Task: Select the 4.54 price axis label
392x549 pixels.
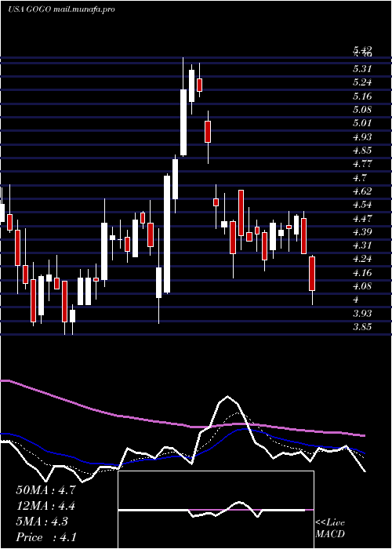Action: pos(362,205)
